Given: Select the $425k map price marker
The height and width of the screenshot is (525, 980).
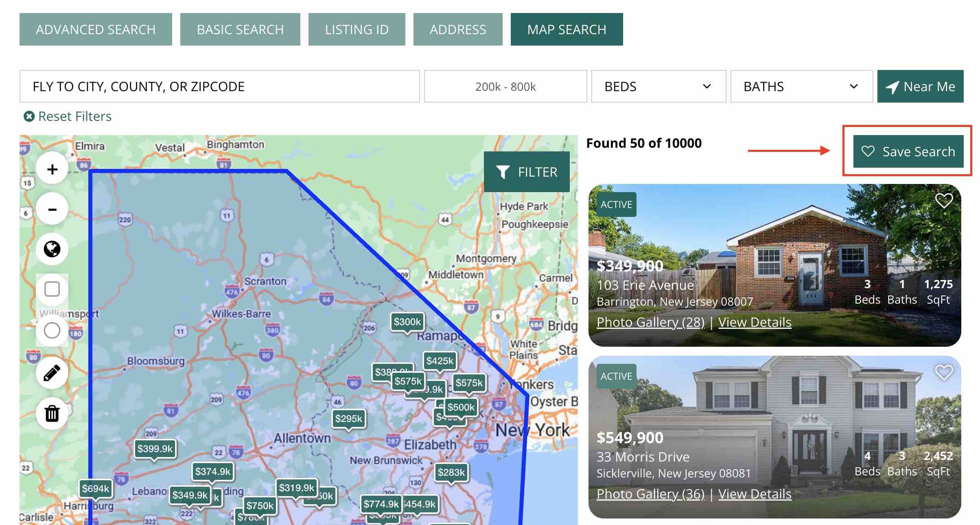Looking at the screenshot, I should 440,361.
